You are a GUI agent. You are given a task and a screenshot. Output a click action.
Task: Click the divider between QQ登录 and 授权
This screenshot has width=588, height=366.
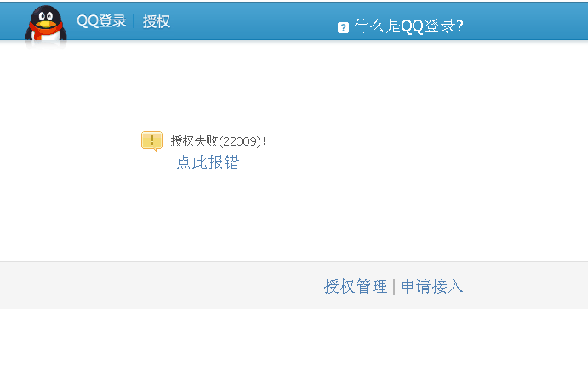tap(134, 21)
